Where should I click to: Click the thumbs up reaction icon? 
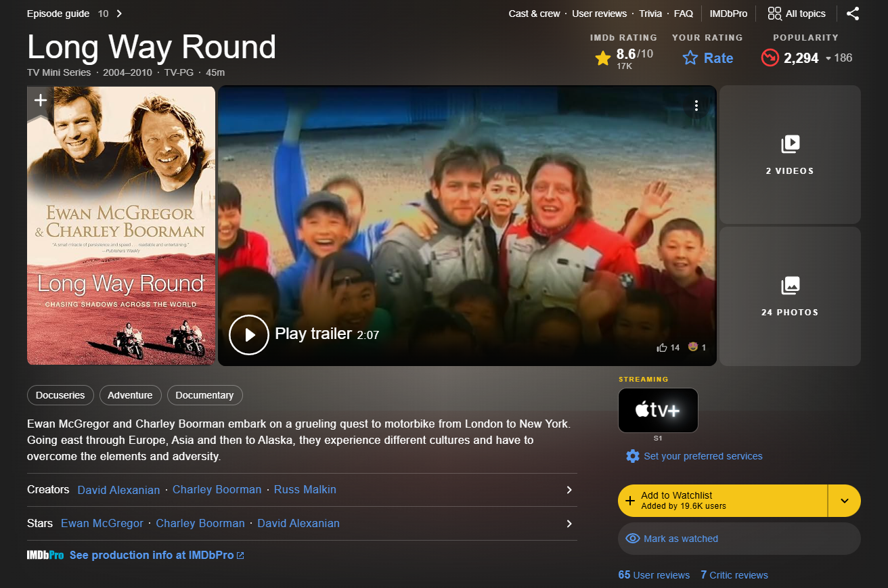click(662, 347)
